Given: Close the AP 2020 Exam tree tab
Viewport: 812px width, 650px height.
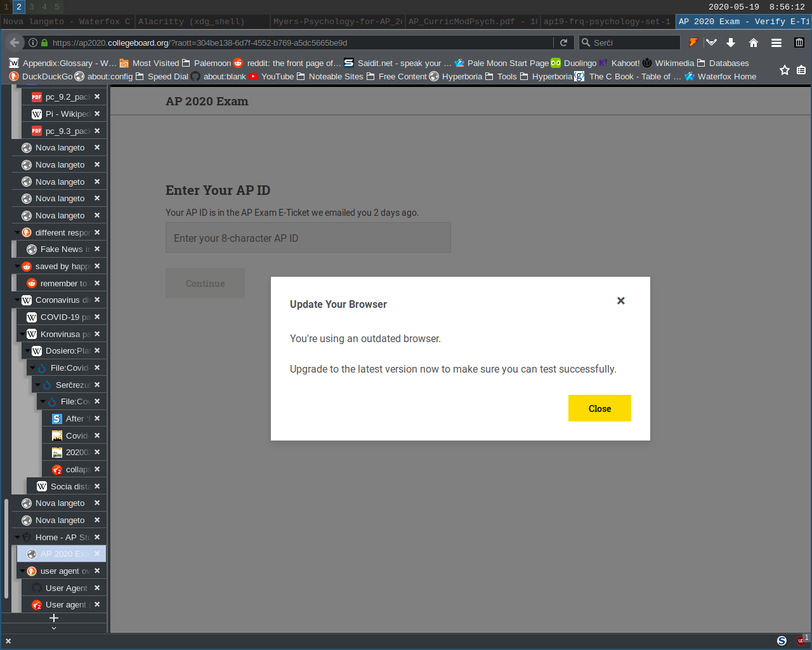Looking at the screenshot, I should point(97,554).
